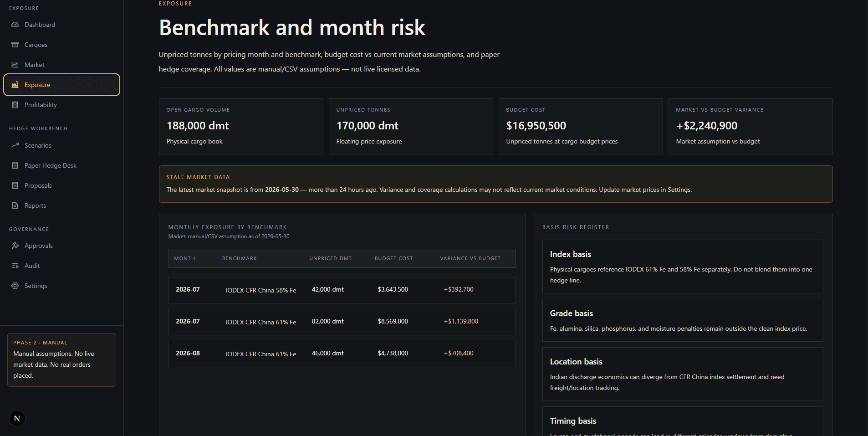Click the Benchmark and month risk title
Viewport: 868px width, 436px height.
pos(292,28)
